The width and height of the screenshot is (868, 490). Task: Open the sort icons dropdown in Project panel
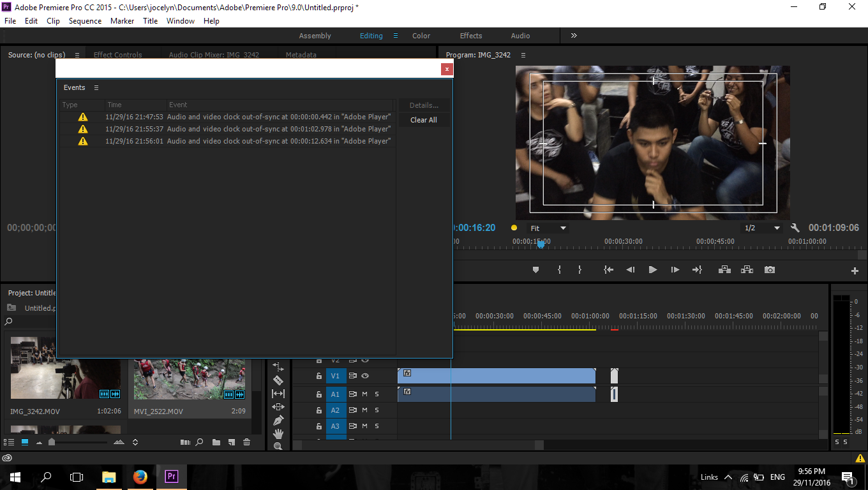point(135,442)
